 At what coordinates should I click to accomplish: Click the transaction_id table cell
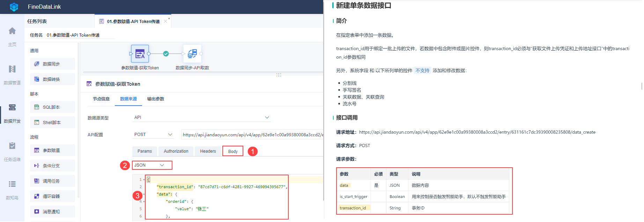click(353, 208)
